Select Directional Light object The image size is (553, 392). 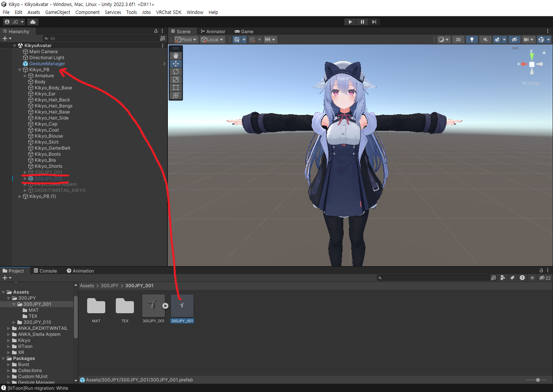(47, 58)
